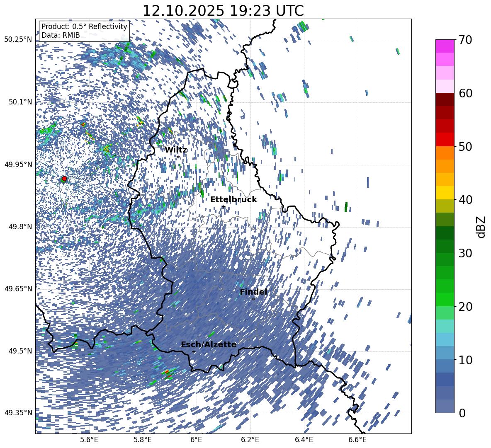Viewport: 491px width, 448px height.
Task: Click the colorbar 70 tick label
Action: pyautogui.click(x=465, y=40)
